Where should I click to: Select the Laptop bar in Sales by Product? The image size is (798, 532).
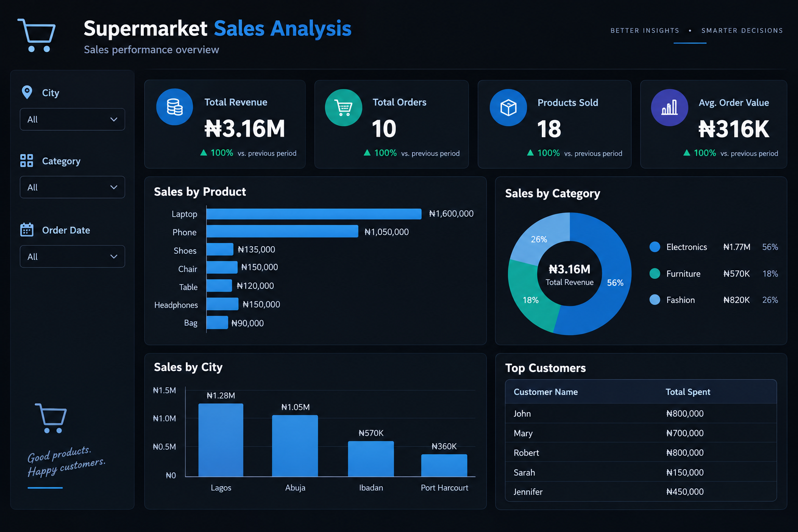(x=314, y=214)
